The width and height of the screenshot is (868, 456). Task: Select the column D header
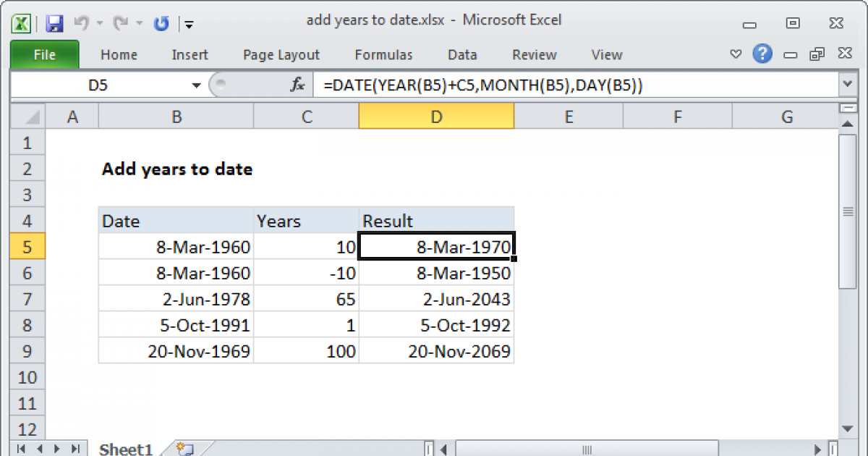point(436,116)
